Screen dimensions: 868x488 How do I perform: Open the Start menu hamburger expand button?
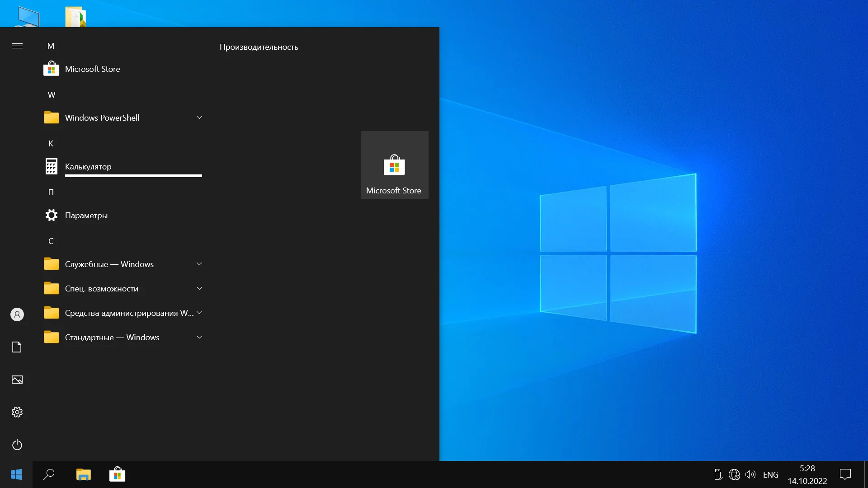pyautogui.click(x=17, y=46)
